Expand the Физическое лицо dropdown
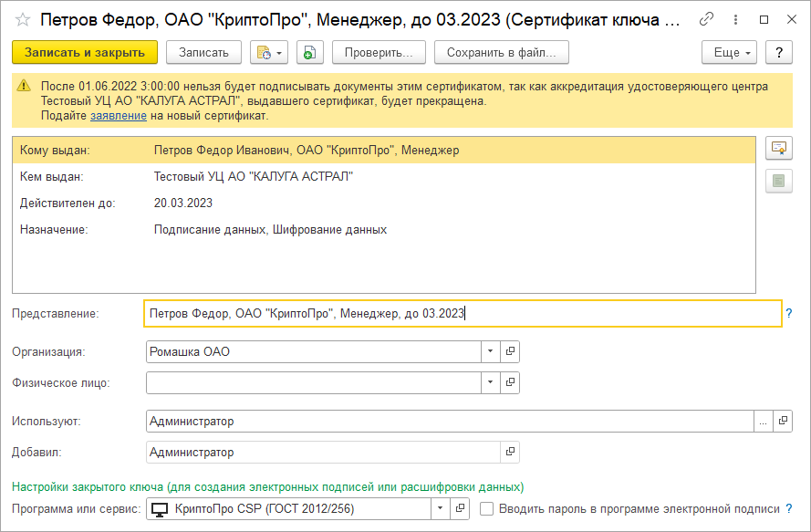The height and width of the screenshot is (532, 811). click(490, 383)
